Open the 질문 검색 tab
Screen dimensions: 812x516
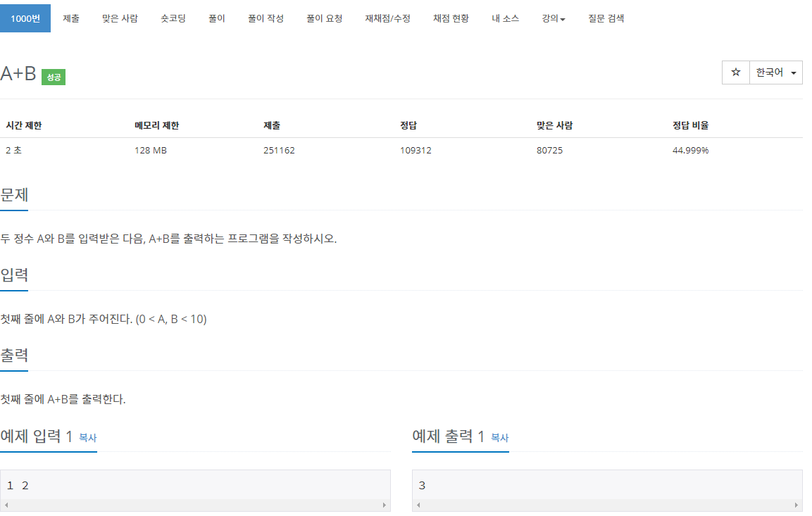point(606,18)
